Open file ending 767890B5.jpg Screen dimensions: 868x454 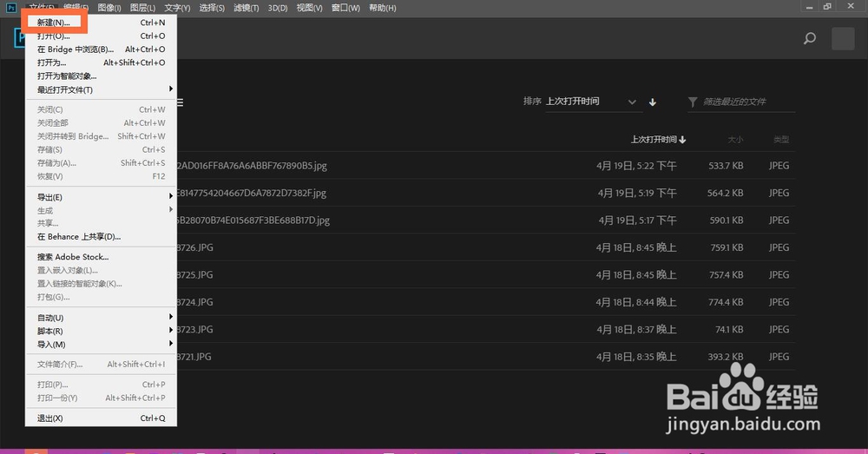pyautogui.click(x=252, y=166)
